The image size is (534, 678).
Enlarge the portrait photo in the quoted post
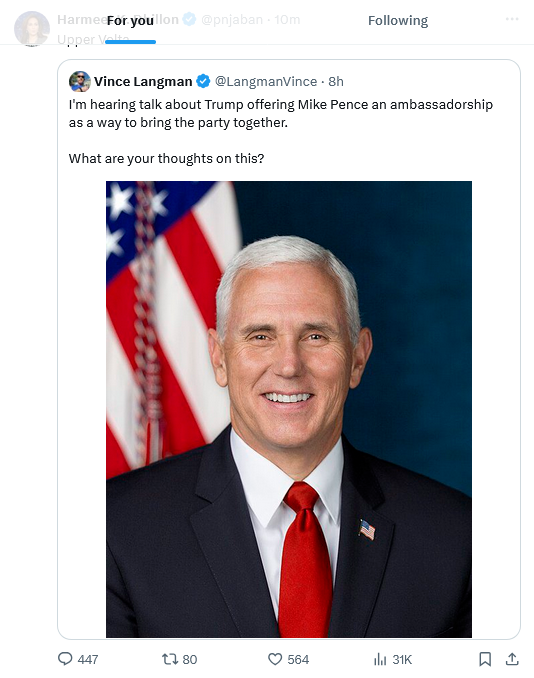tap(289, 409)
